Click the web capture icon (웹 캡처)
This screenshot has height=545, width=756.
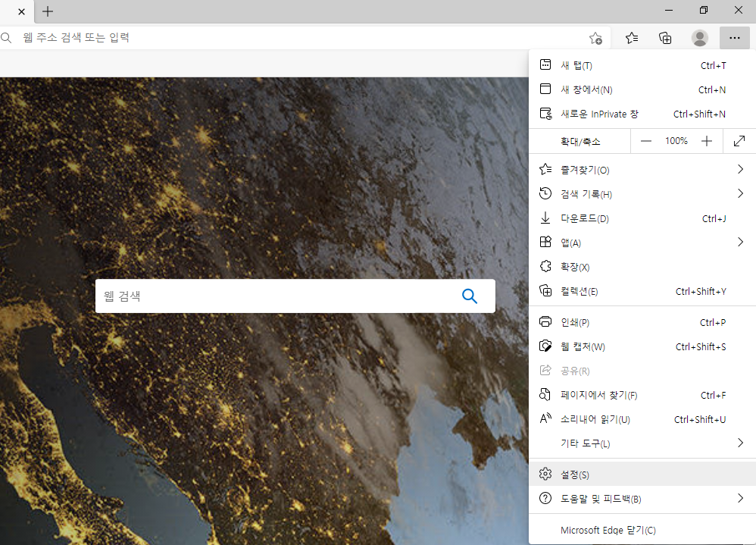tap(545, 346)
